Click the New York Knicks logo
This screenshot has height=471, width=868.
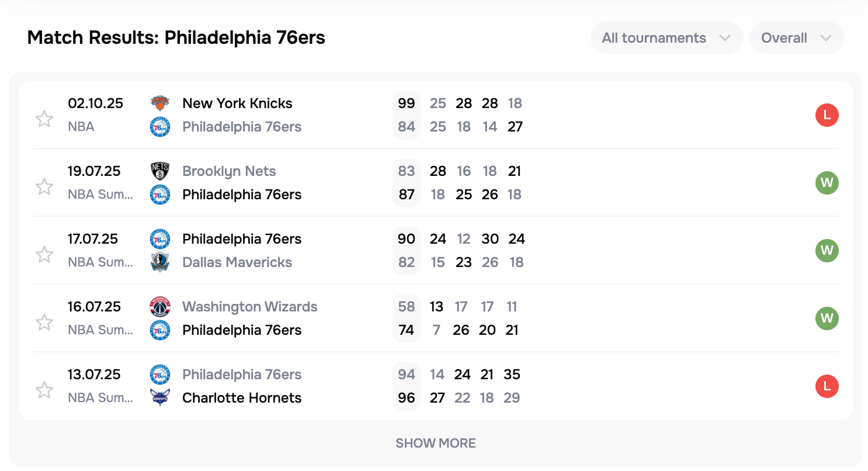click(160, 103)
